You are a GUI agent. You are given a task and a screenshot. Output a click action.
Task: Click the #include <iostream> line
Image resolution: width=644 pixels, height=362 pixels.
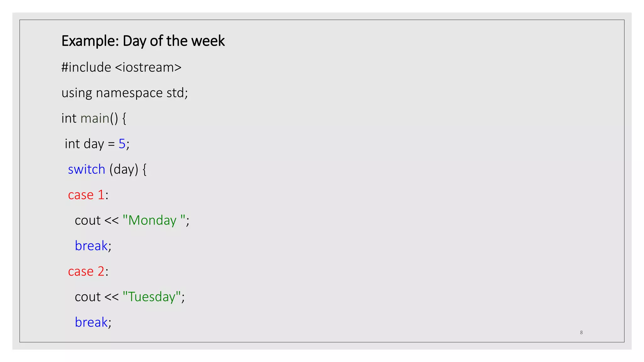[x=121, y=67]
